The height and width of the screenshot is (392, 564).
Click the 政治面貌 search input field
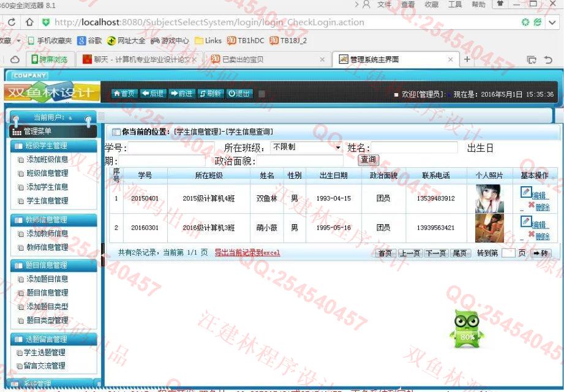300,160
